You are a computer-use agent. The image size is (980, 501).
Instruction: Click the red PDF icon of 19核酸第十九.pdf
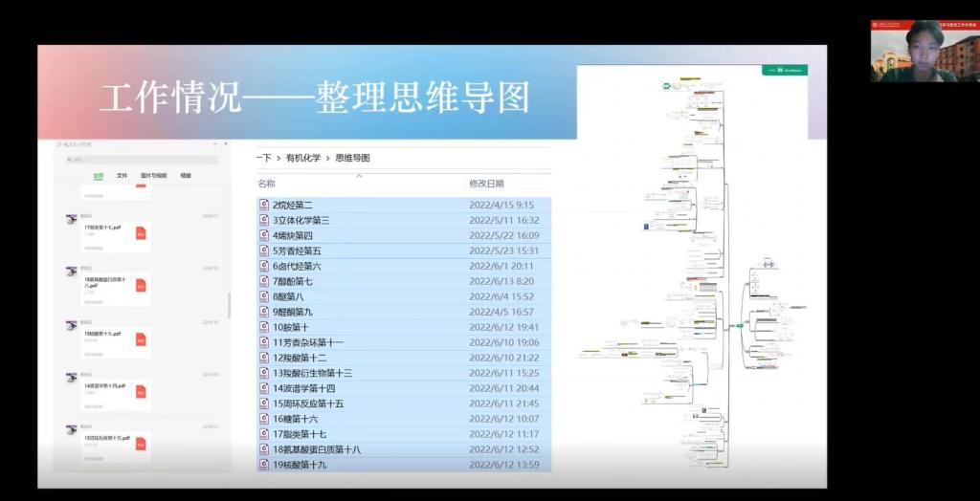(x=141, y=339)
